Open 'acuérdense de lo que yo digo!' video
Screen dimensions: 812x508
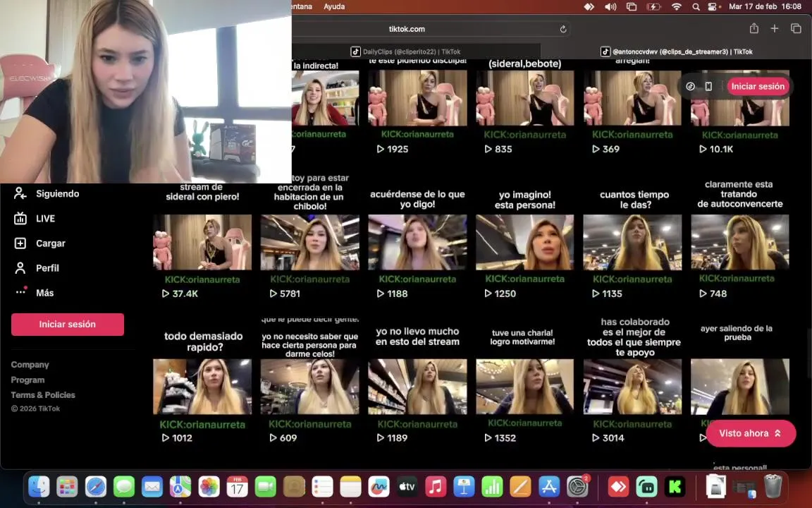pos(417,242)
